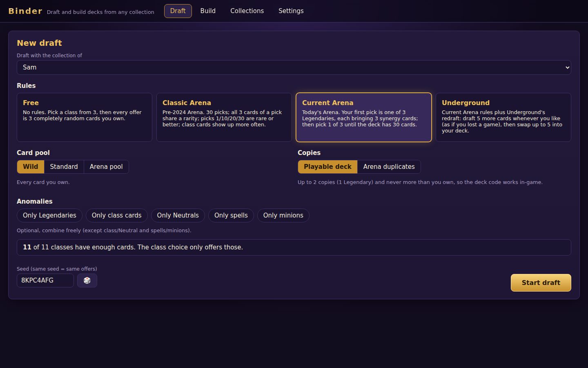588x368 pixels.
Task: Switch card pool to Arena pool
Action: pos(106,167)
